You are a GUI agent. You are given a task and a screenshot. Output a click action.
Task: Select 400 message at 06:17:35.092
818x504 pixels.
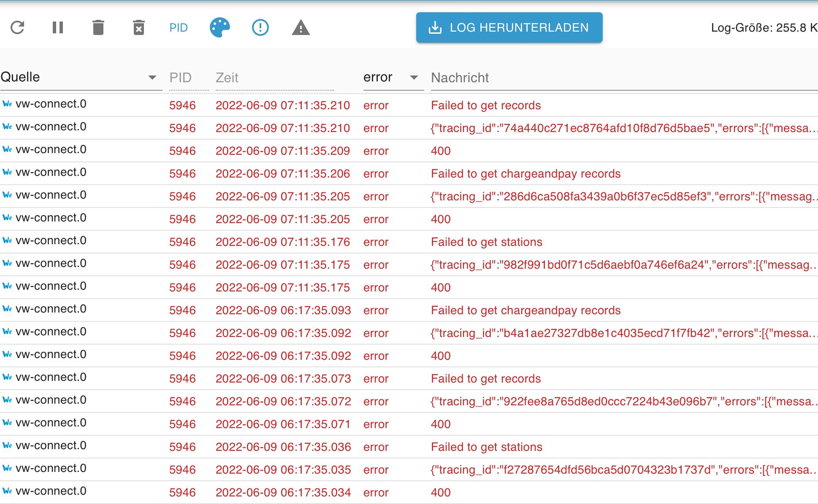(441, 356)
